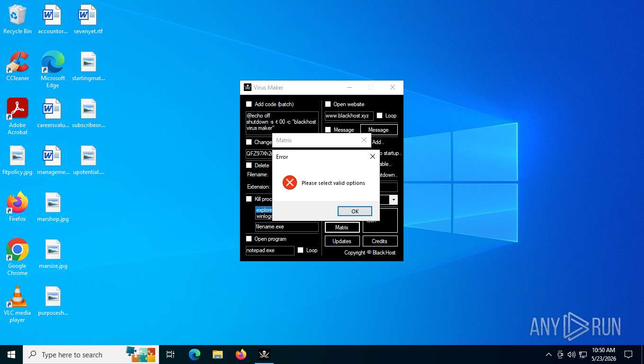Select the purposesh image file icon
The image size is (644, 364).
point(53,301)
